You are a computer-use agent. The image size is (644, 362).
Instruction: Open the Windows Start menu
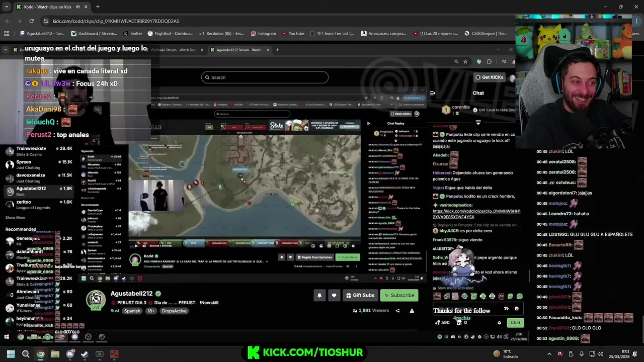coord(11,354)
